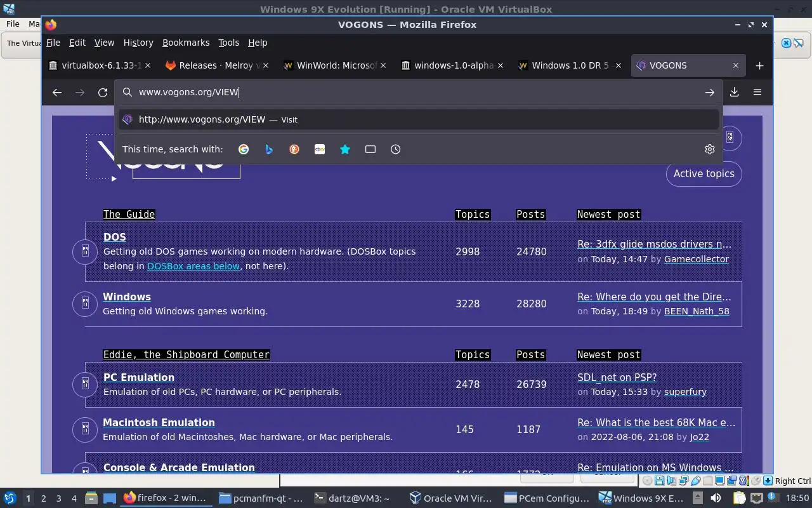Open the File menu in Firefox
Viewport: 812px width, 508px height.
[53, 43]
